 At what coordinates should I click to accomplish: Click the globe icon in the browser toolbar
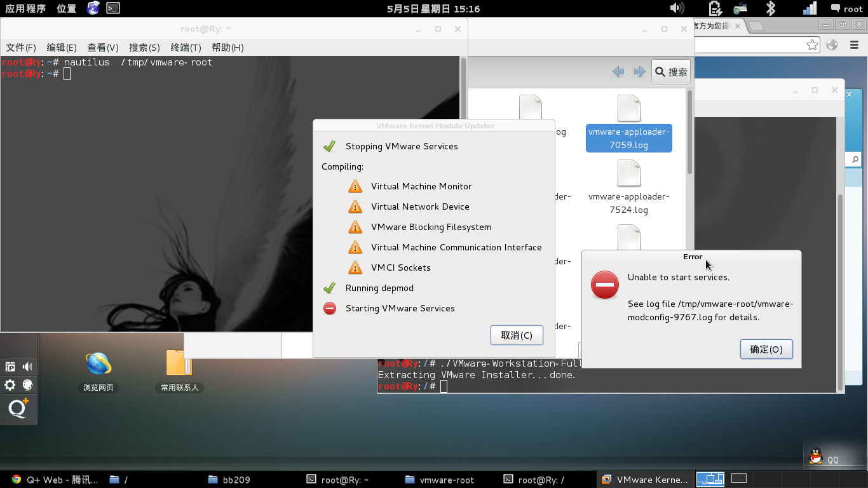pyautogui.click(x=832, y=44)
